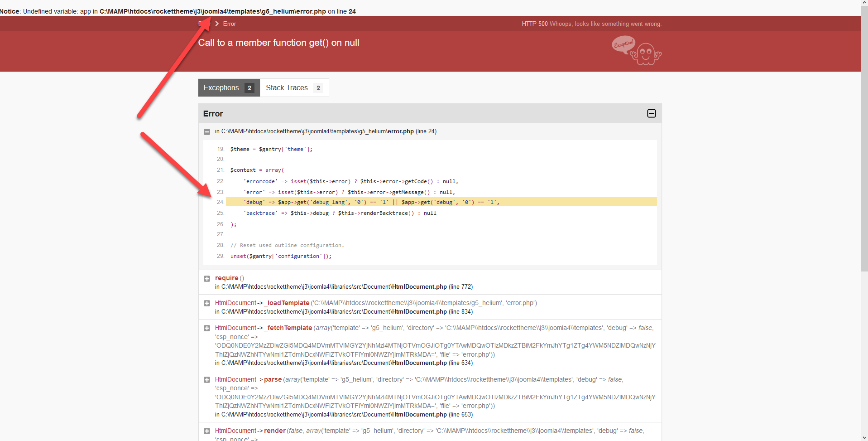Click the vertical scrollbar track
This screenshot has height=441, width=868.
point(864,227)
